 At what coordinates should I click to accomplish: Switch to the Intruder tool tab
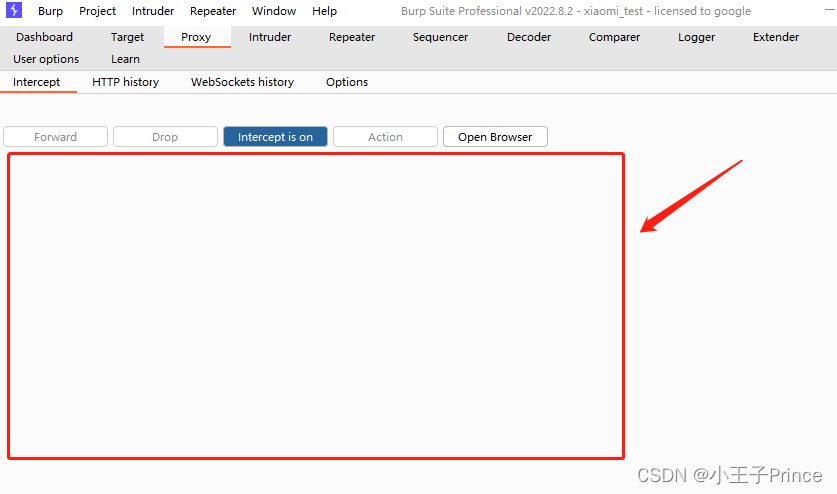tap(270, 37)
